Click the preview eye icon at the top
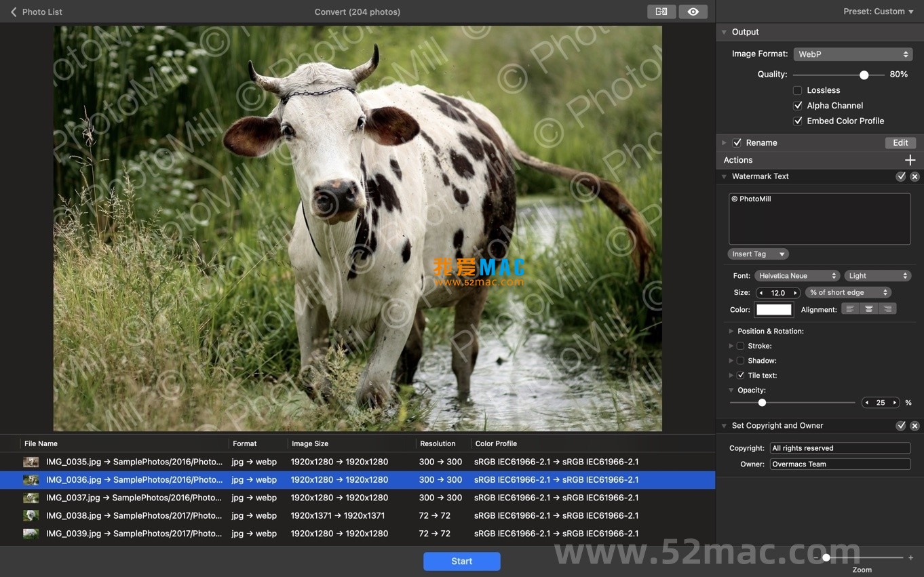 click(693, 11)
